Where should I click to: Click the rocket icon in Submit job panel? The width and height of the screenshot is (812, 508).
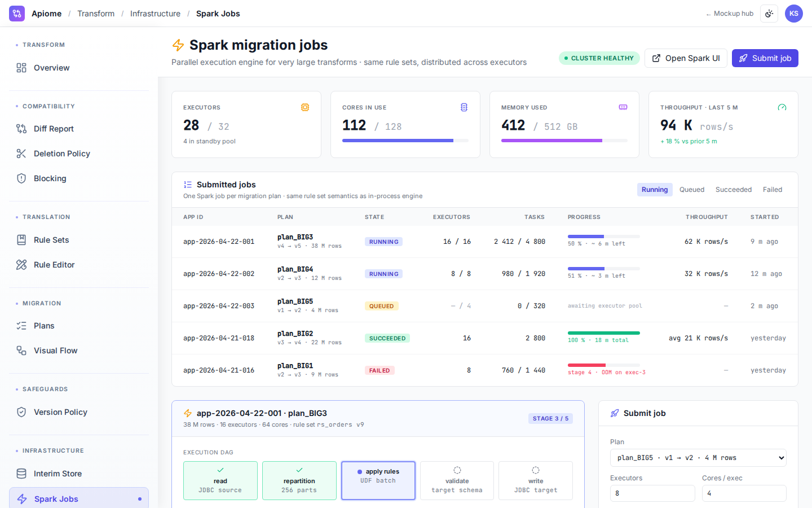click(x=615, y=413)
